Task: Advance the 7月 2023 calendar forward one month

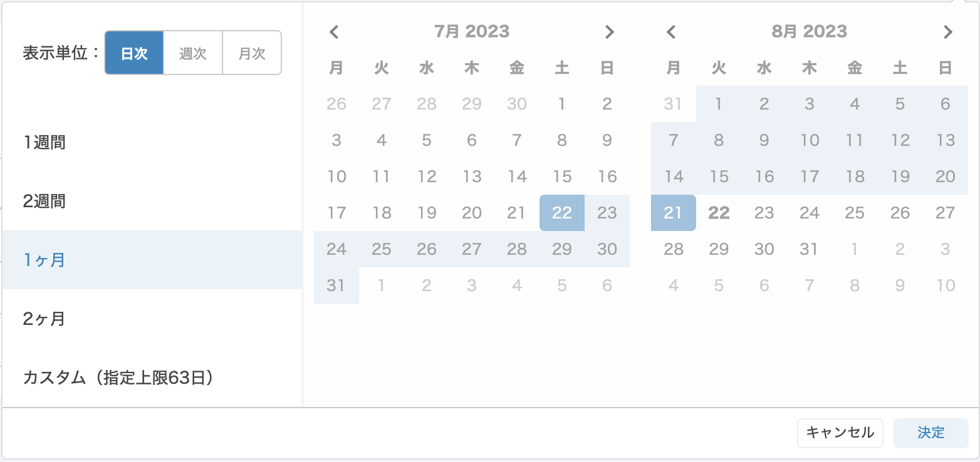Action: coord(610,31)
